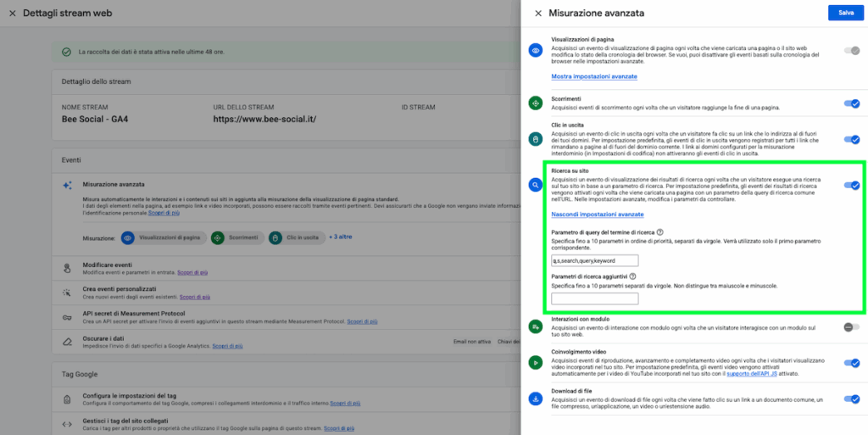Image resolution: width=868 pixels, height=435 pixels.
Task: Click the Site search magnifier icon
Action: click(536, 185)
